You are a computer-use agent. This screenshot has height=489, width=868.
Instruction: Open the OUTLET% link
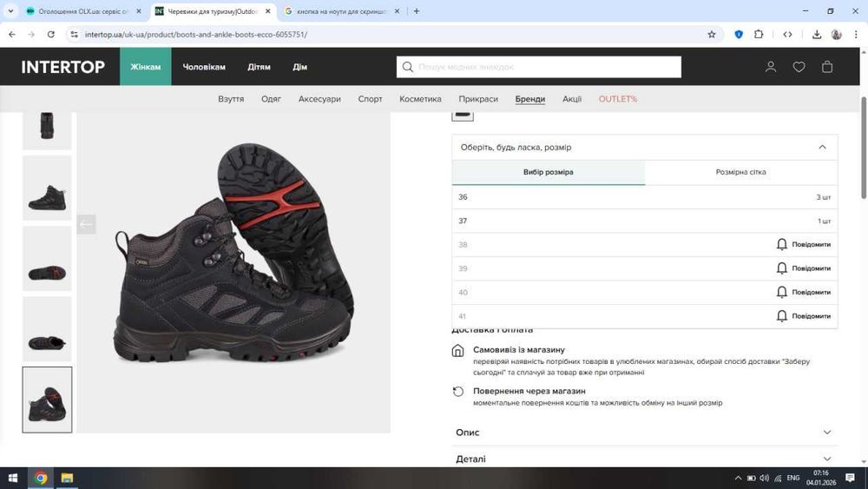click(618, 99)
